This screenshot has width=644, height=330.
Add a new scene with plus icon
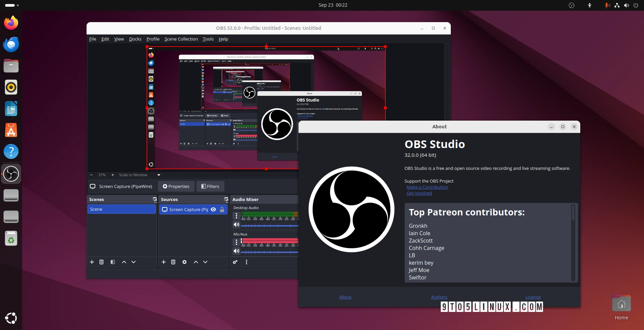click(x=92, y=262)
